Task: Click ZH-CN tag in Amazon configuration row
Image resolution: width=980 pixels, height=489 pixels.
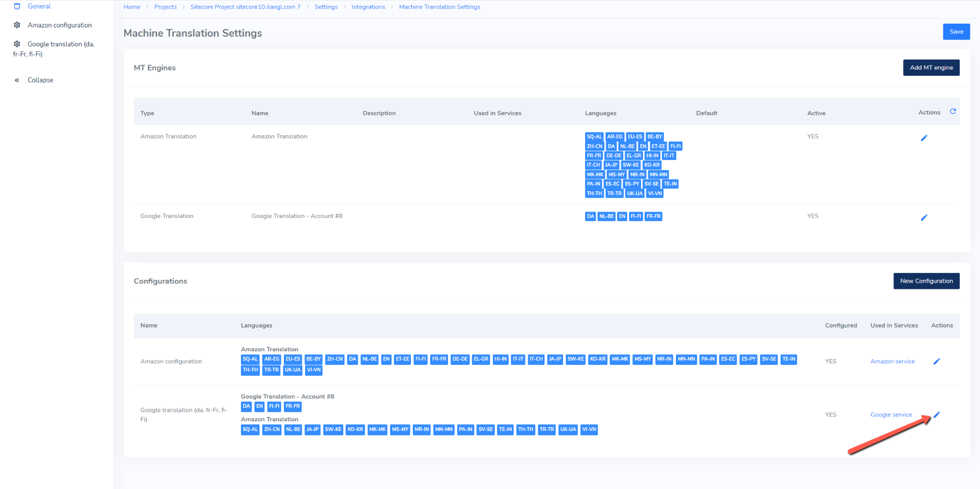Action: coord(335,359)
